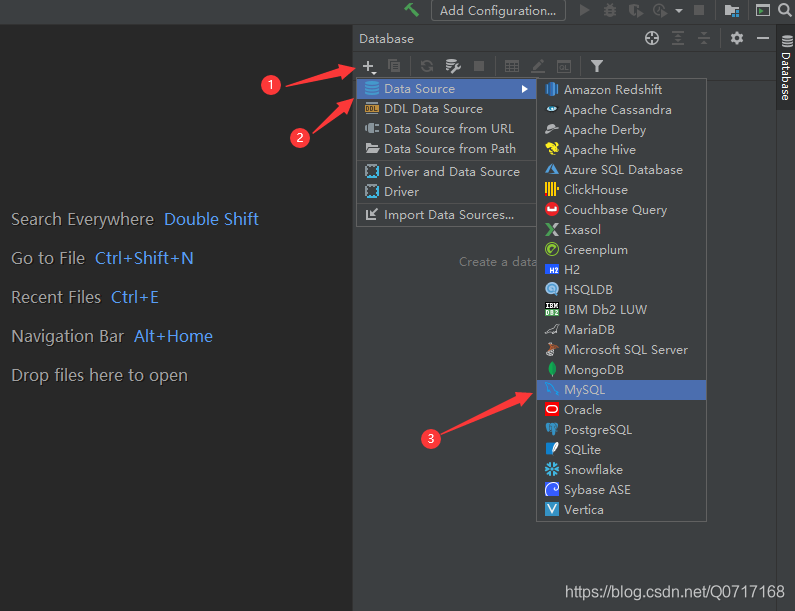Select Vertica data source

click(621, 510)
